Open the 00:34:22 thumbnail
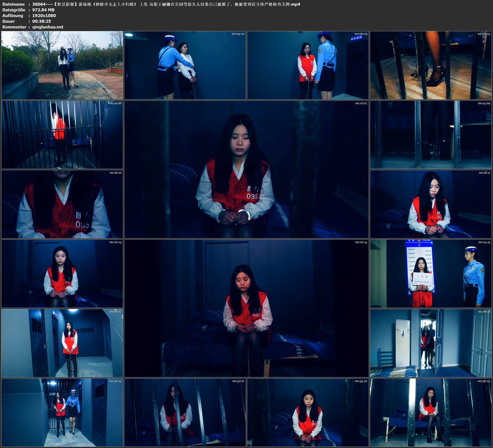Viewport: 493px width, 448px height. point(308,412)
